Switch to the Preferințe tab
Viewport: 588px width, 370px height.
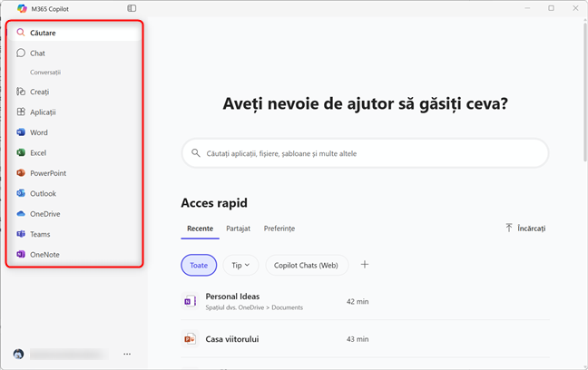[x=279, y=229]
